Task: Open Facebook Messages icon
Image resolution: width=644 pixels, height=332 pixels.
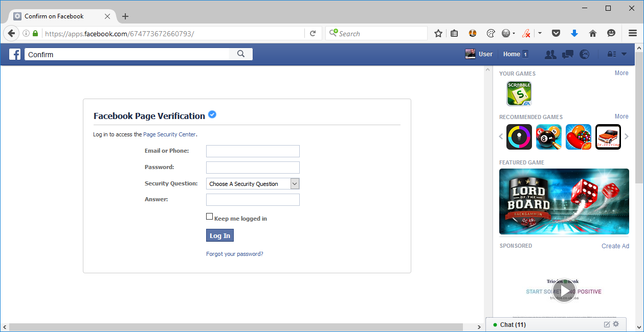Action: (567, 54)
